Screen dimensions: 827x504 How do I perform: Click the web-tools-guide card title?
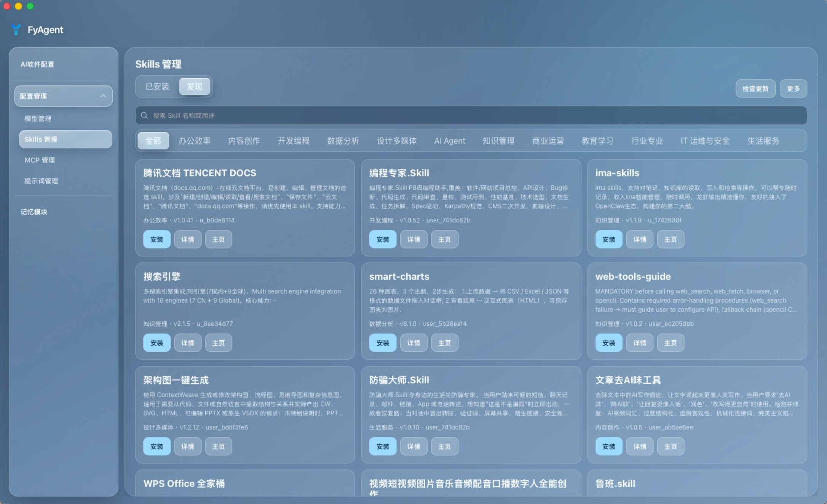tap(633, 276)
